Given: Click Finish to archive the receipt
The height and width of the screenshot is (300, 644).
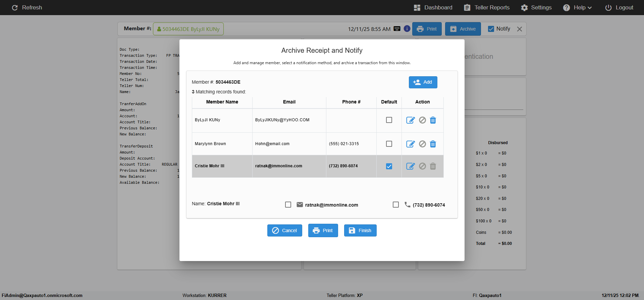Looking at the screenshot, I should (x=360, y=230).
